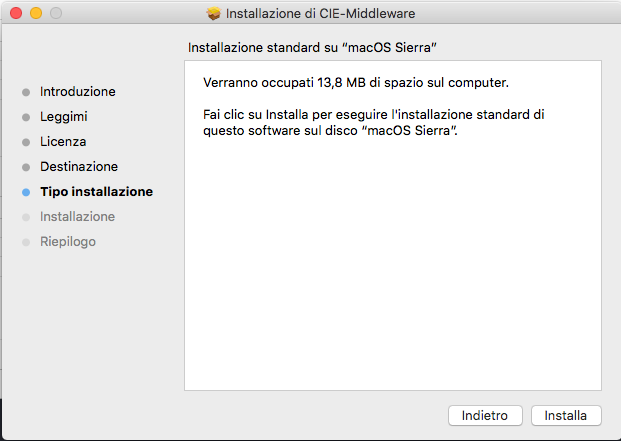Click the Installa button
This screenshot has width=621, height=441.
[x=566, y=415]
